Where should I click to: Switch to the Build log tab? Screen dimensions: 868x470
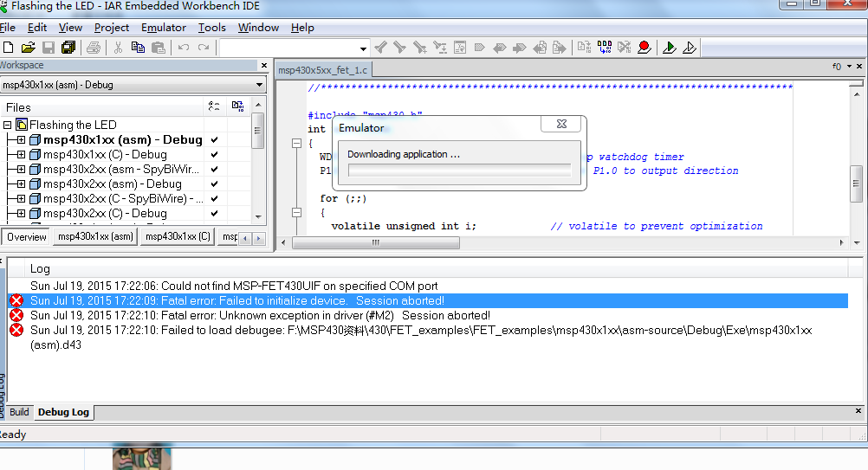(x=19, y=412)
